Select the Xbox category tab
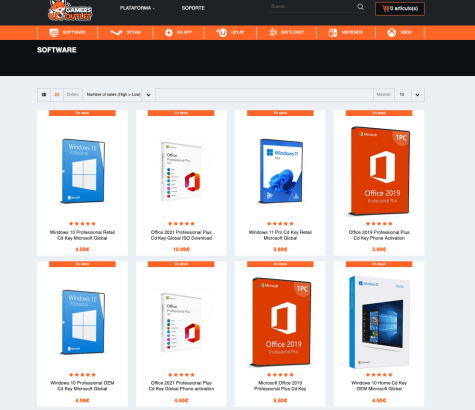 [x=400, y=32]
